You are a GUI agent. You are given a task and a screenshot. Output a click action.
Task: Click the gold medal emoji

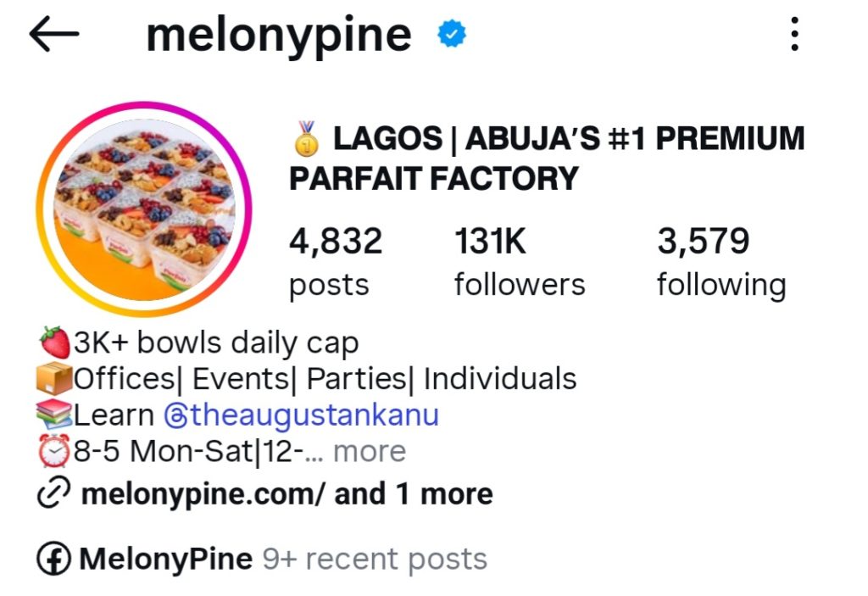point(307,138)
